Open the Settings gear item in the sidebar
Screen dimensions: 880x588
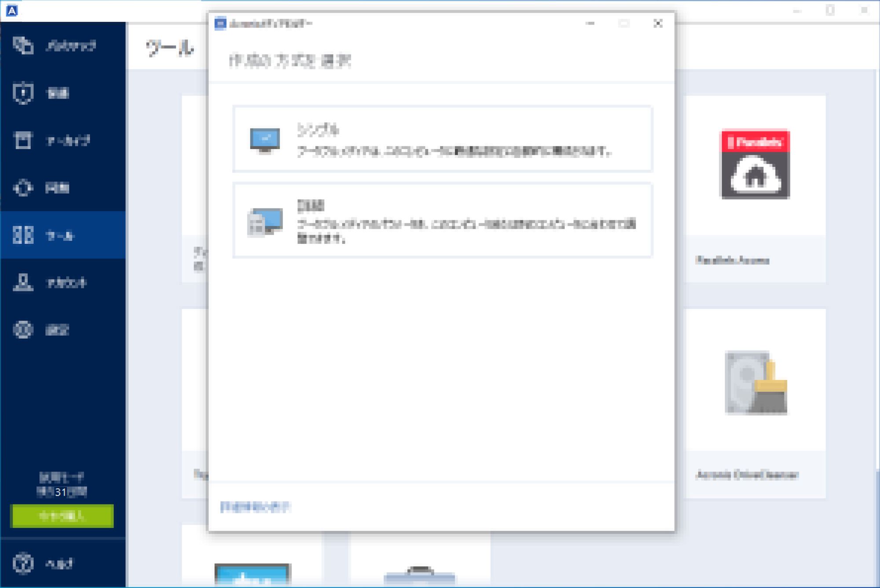[62, 330]
